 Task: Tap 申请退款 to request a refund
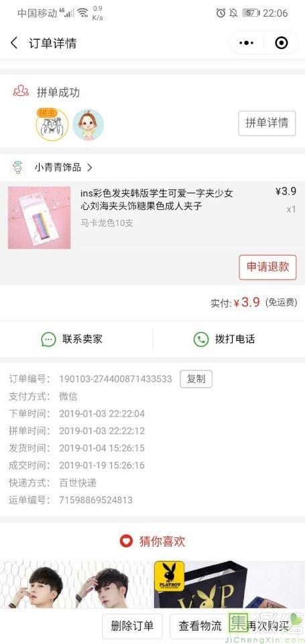tap(267, 268)
